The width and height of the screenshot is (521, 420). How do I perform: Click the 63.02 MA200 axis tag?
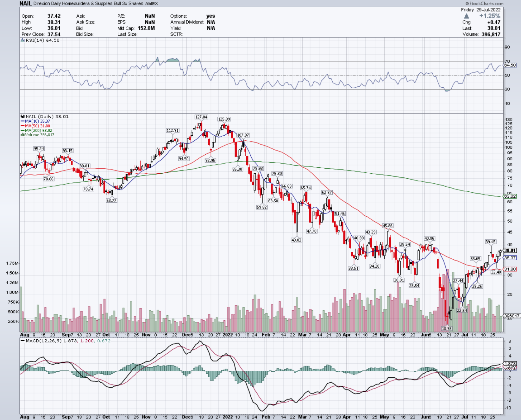click(x=510, y=196)
